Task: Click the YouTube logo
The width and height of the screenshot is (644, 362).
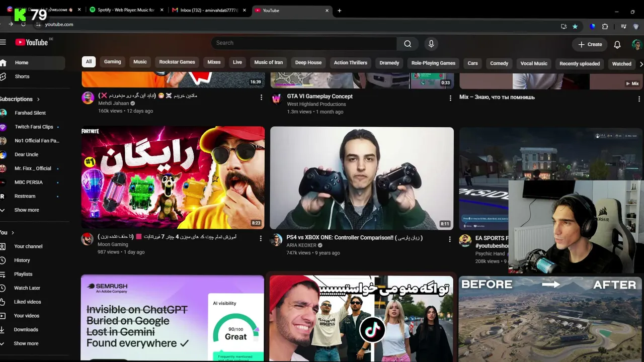Action: point(32,43)
